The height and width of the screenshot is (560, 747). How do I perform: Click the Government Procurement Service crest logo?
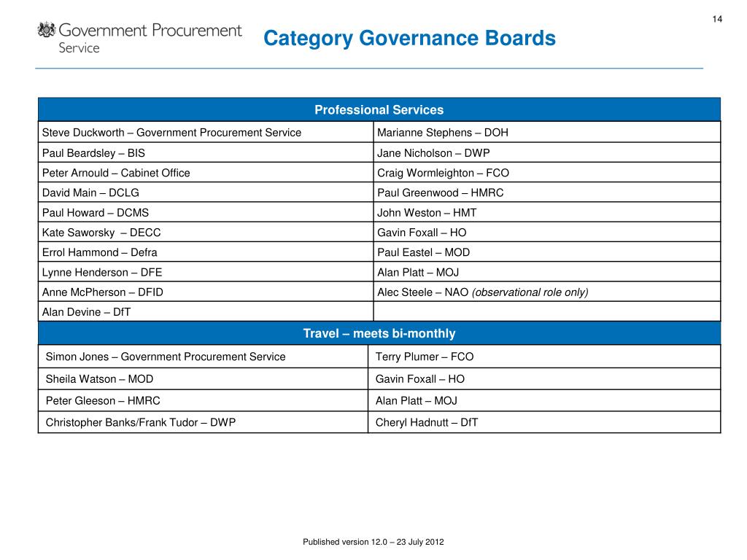pyautogui.click(x=47, y=30)
